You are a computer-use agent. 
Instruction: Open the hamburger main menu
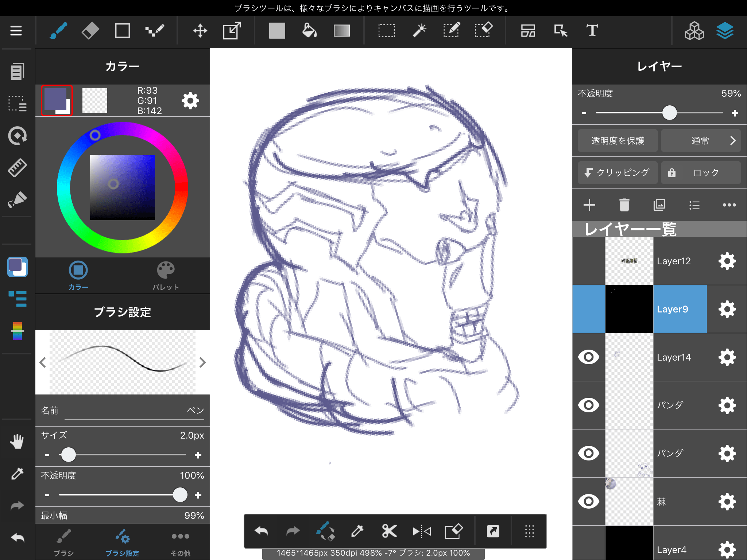point(16,31)
